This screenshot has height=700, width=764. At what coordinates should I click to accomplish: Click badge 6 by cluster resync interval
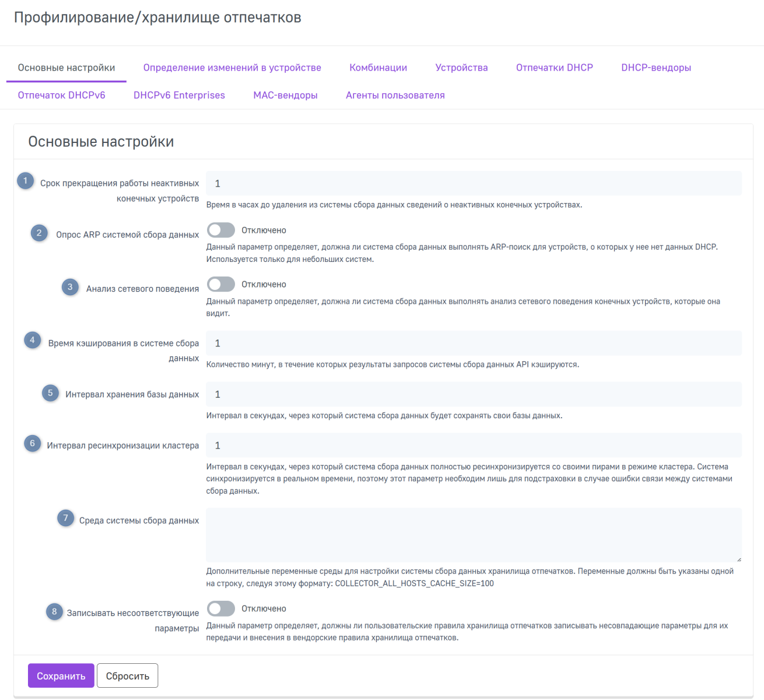(32, 443)
